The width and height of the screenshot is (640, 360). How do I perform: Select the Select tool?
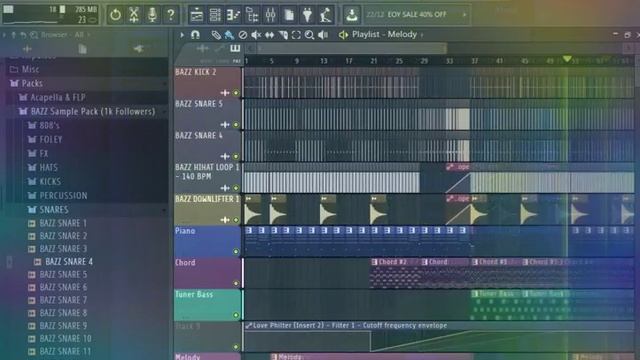(296, 35)
